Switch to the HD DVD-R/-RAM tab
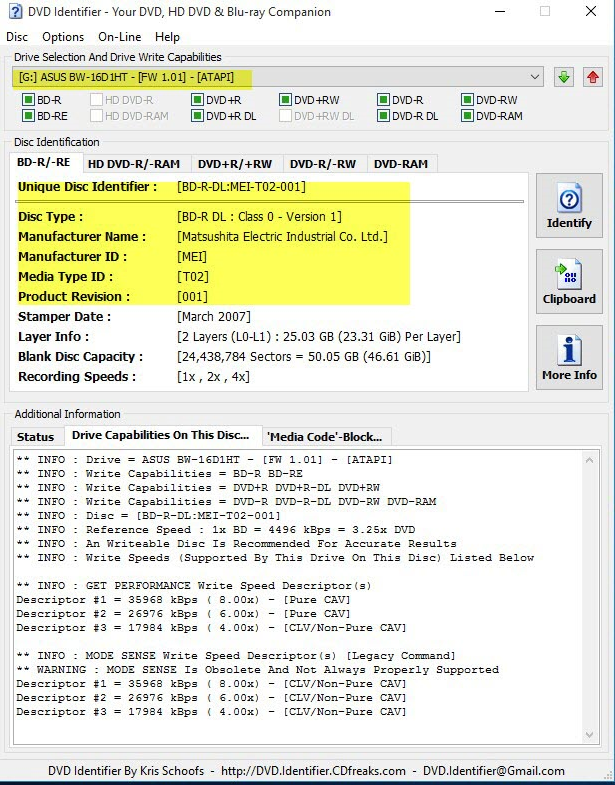The width and height of the screenshot is (615, 785). (x=134, y=164)
